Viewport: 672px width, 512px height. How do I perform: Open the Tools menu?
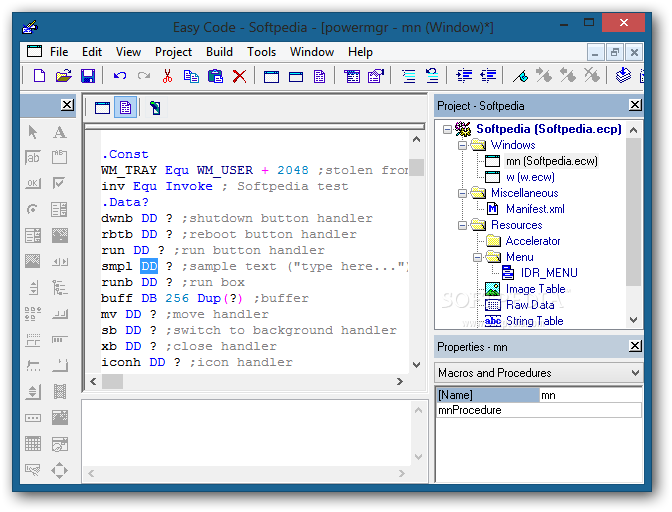(x=261, y=52)
